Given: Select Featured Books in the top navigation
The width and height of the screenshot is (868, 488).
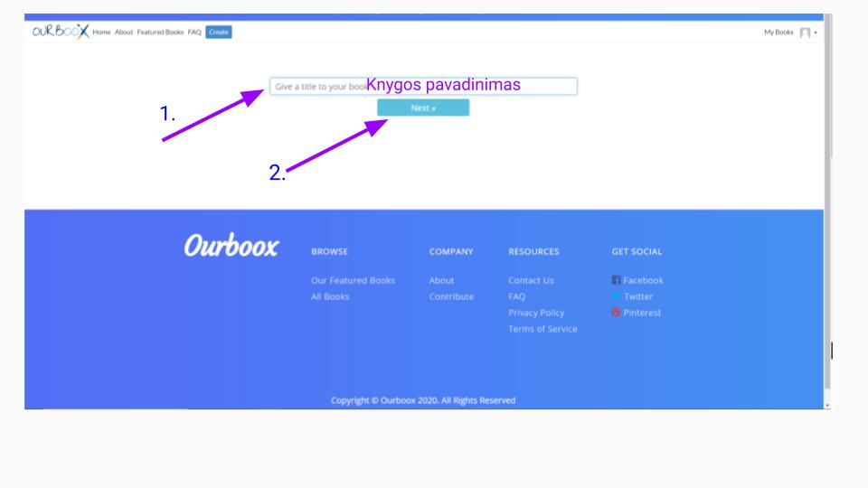Looking at the screenshot, I should [160, 33].
